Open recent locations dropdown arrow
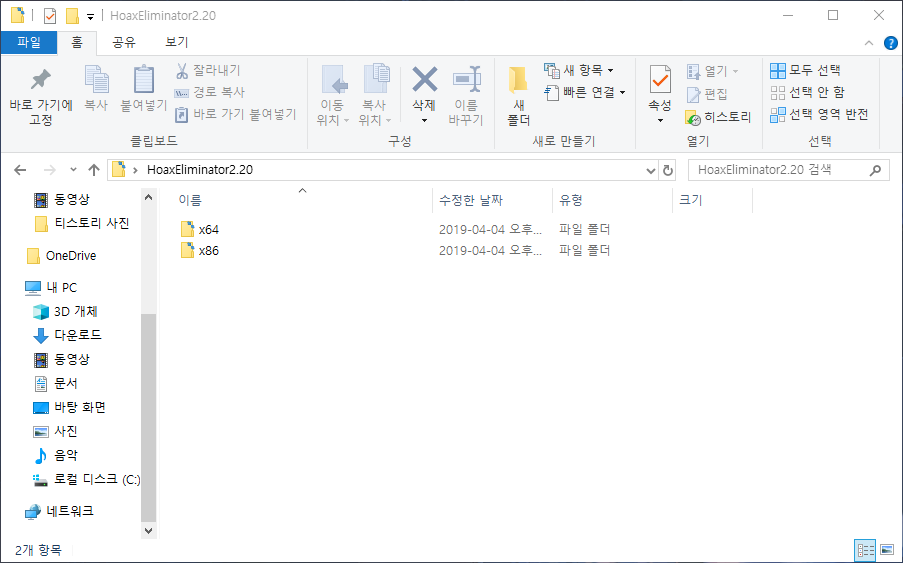The width and height of the screenshot is (903, 563). 73,170
